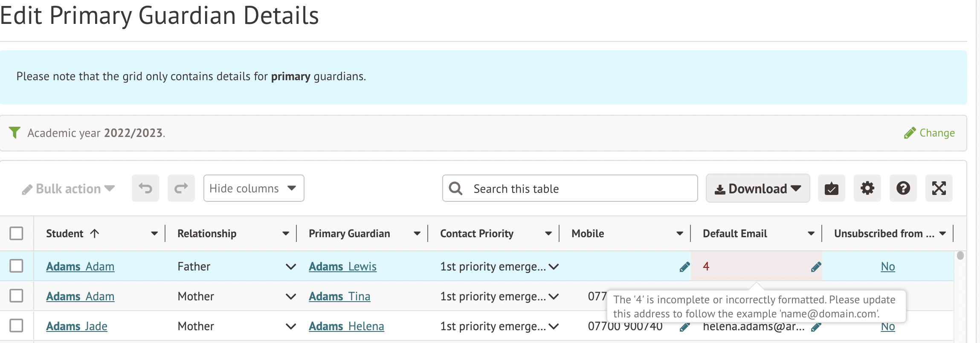Click the checkmark box toolbar icon
980x343 pixels.
(x=831, y=188)
